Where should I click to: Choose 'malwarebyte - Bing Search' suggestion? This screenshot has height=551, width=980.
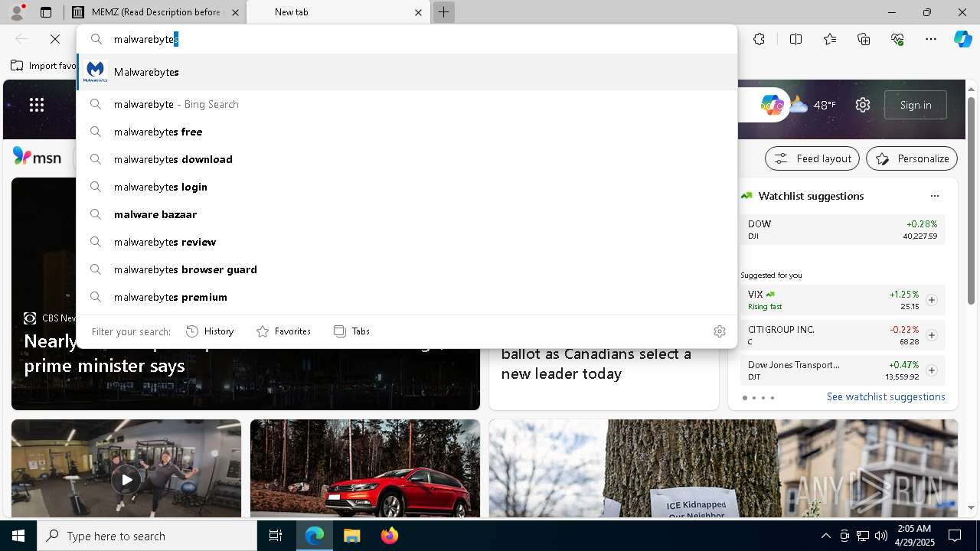(407, 104)
